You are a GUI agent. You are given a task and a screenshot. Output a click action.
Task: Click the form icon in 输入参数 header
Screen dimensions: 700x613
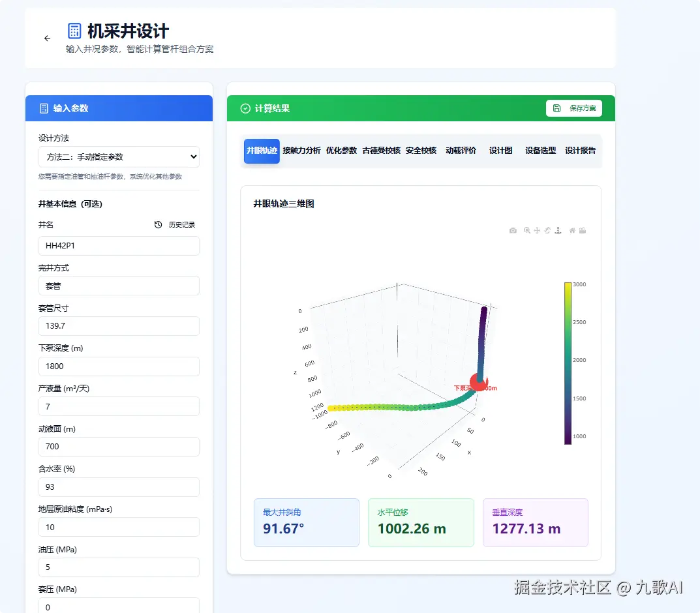(44, 108)
